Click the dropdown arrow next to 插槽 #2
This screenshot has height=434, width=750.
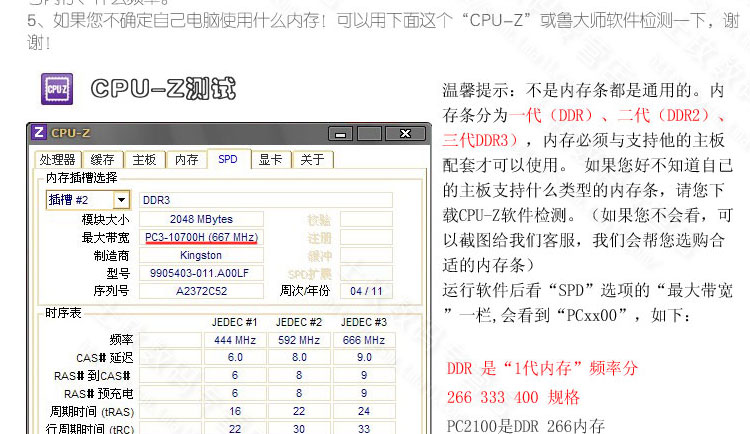[121, 200]
